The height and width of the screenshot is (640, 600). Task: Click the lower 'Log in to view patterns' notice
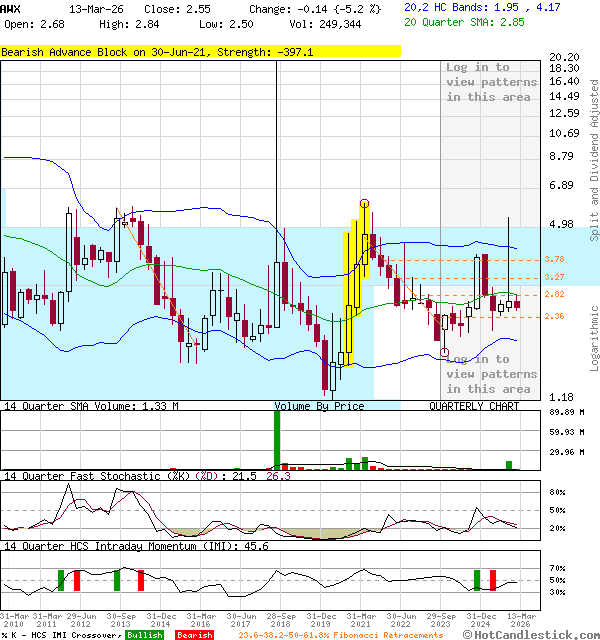pyautogui.click(x=490, y=373)
